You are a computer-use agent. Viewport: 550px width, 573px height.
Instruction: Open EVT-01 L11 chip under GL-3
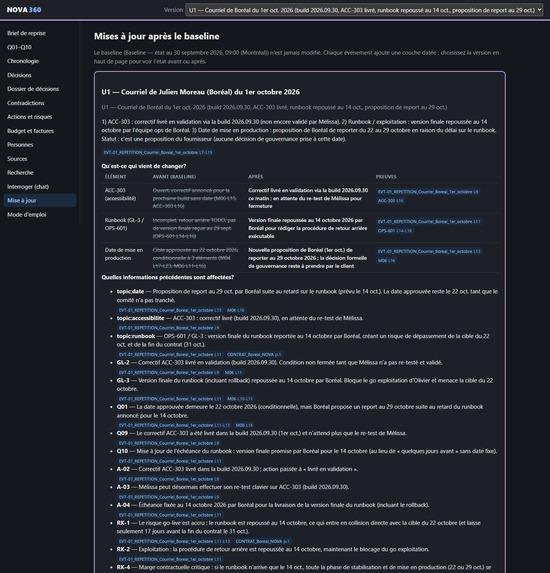click(170, 399)
